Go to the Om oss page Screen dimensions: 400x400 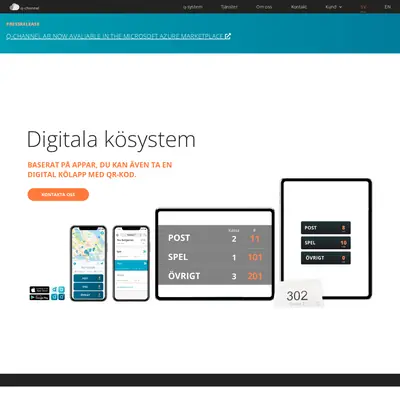(264, 7)
